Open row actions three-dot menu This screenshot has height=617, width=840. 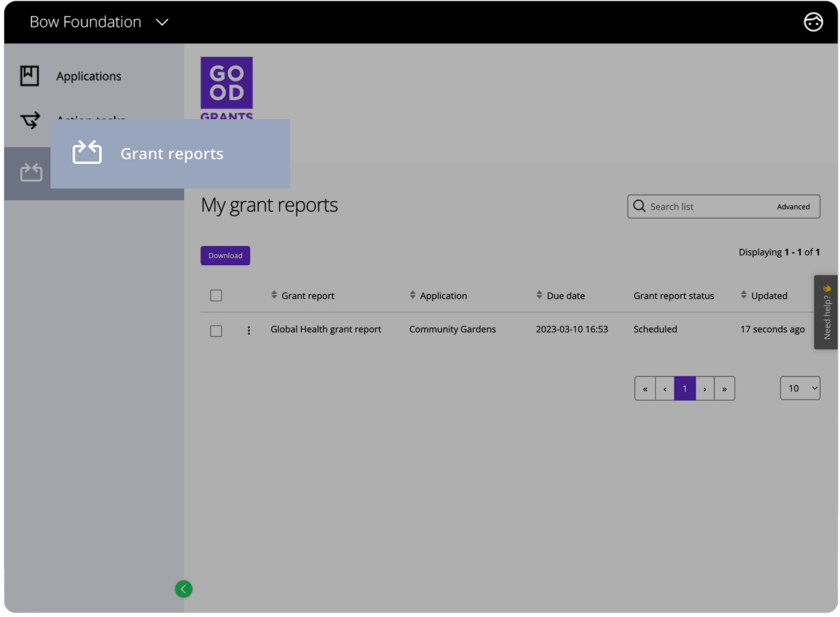coord(249,330)
